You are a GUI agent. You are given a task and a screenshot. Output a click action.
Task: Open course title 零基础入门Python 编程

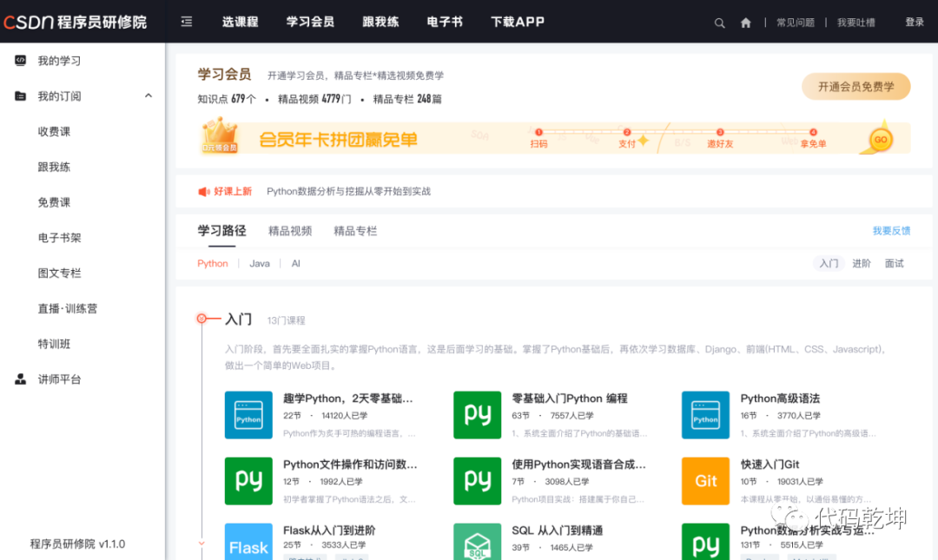[570, 399]
